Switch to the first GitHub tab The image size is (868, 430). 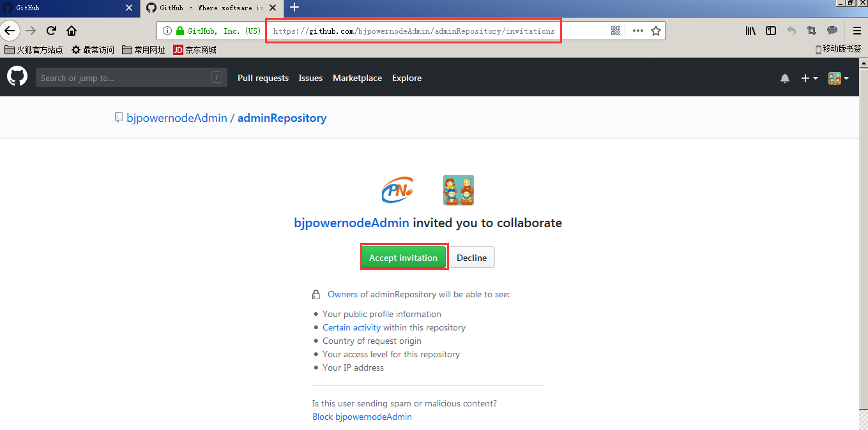tap(64, 8)
